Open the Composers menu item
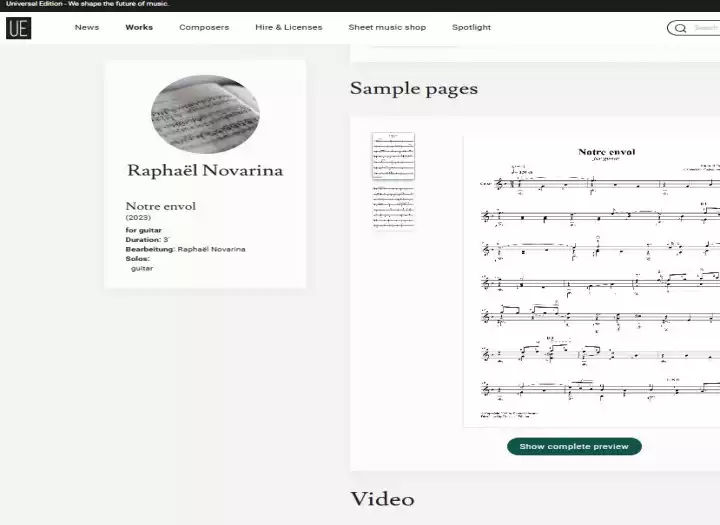 click(x=204, y=28)
